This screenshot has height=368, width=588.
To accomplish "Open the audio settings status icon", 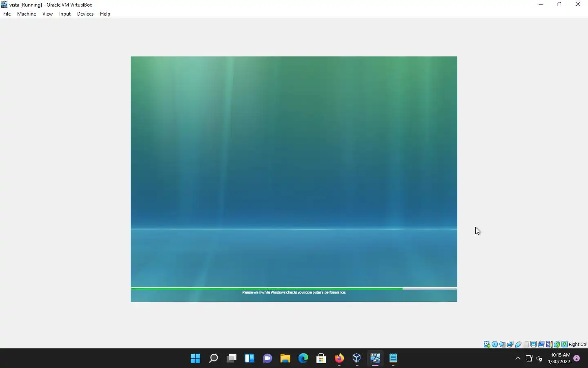I will coord(502,344).
